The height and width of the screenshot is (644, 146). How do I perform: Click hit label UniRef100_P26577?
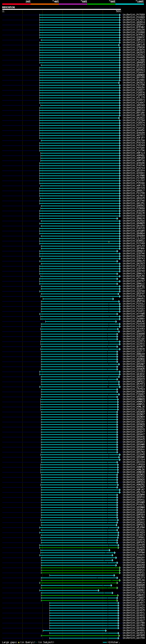pos(133,90)
